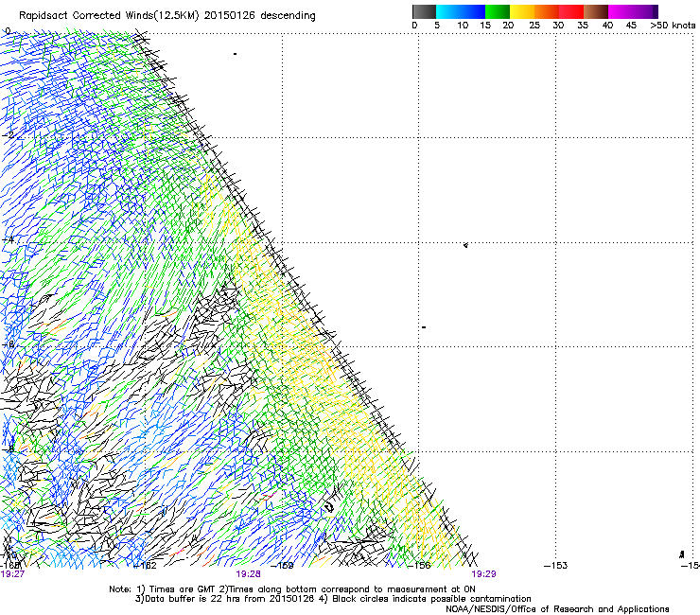700x615 pixels.
Task: Pick the red 30-35 knots legend segment
Action: point(571,11)
